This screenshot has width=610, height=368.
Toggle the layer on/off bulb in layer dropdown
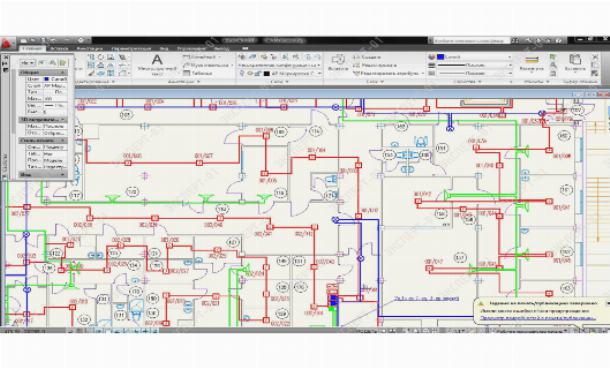tap(242, 73)
